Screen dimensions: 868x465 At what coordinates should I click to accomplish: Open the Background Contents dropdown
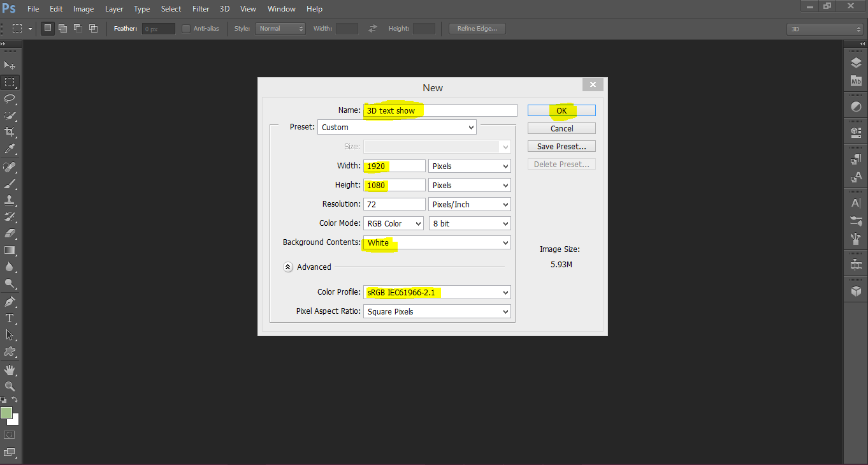[437, 242]
